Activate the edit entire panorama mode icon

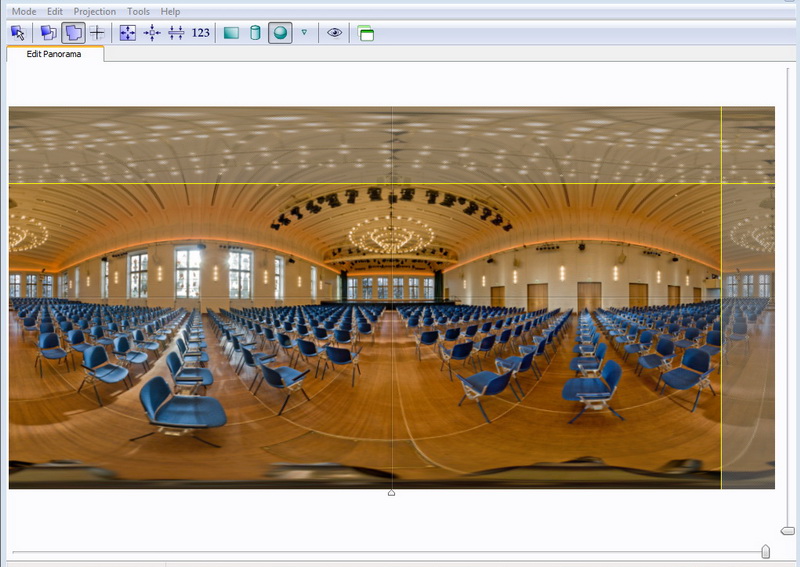[x=73, y=33]
